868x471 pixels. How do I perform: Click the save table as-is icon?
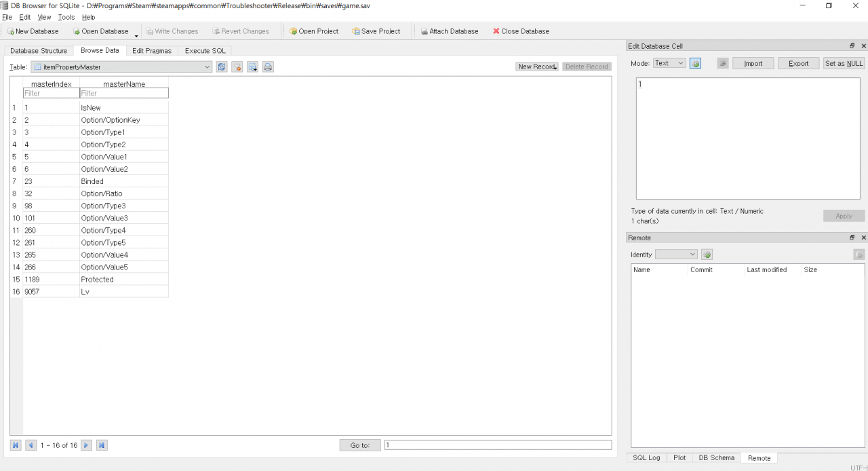[252, 67]
